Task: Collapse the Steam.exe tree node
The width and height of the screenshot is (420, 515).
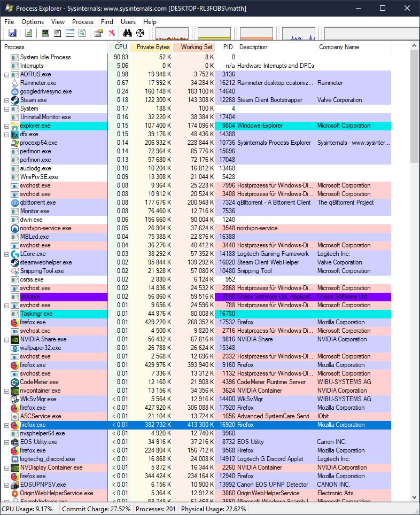Action: 6,100
